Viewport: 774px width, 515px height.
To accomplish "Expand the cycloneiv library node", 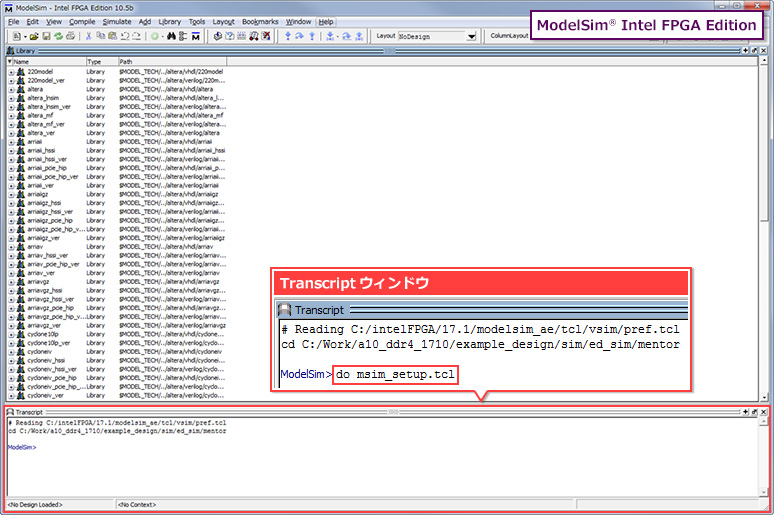I will tap(11, 352).
